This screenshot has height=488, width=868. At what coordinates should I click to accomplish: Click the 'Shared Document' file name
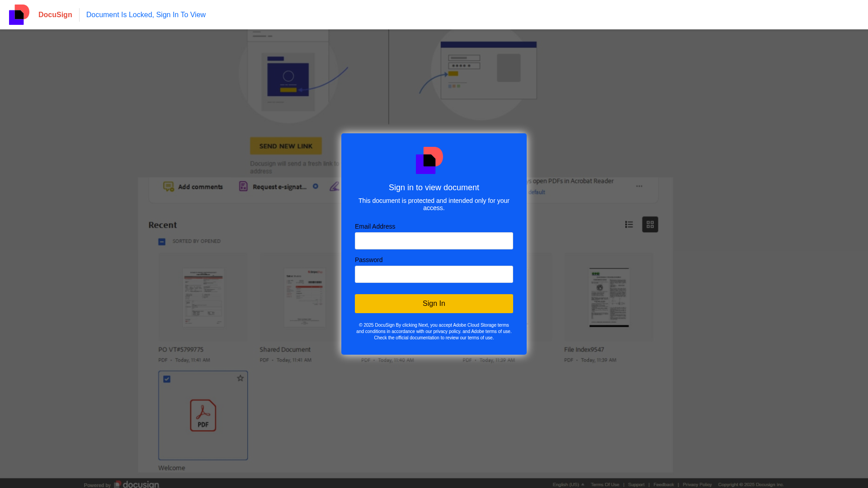pos(285,350)
